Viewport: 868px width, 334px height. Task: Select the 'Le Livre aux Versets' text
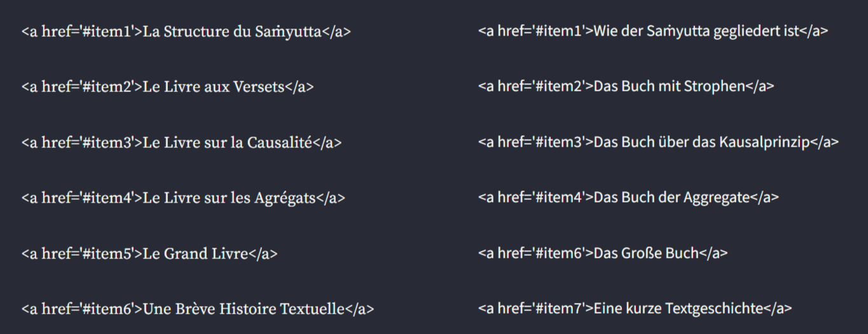213,87
